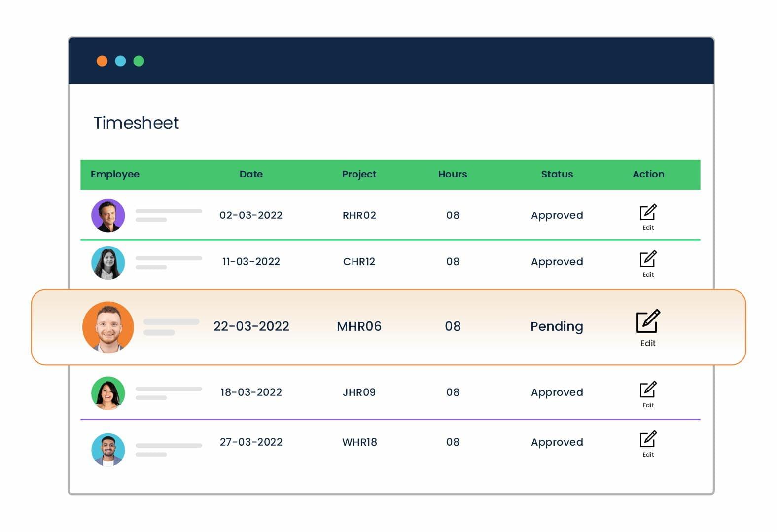The width and height of the screenshot is (777, 532).
Task: Click hours value 08 in CHR12 row
Action: [x=453, y=262]
